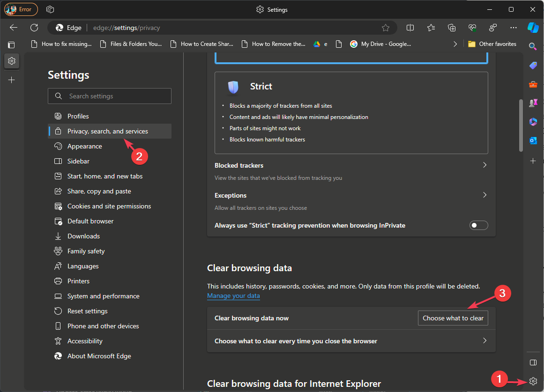Enable Always use Strict tracking prevention InPrivate
Image resolution: width=544 pixels, height=392 pixels.
478,225
